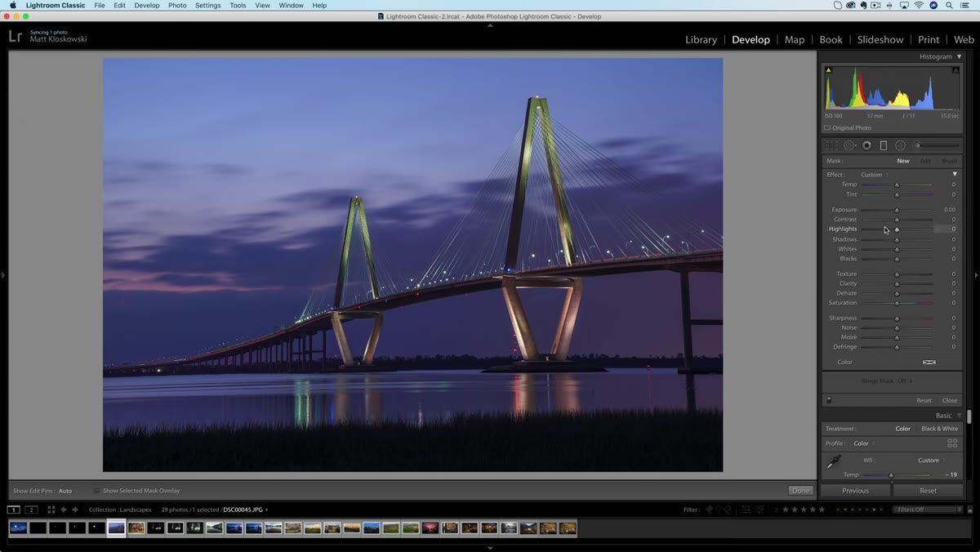980x552 pixels.
Task: Open the Filters Off dropdown
Action: coord(929,510)
